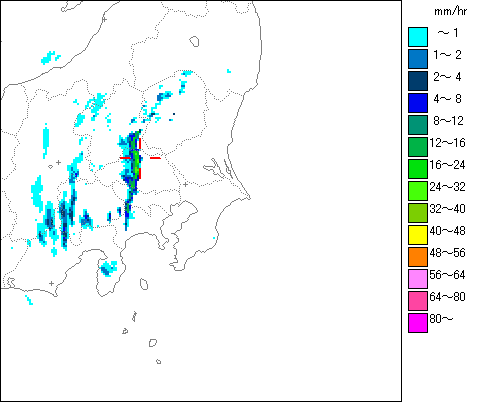
Task: Click the teal 8~12 legend swatch
Action: (x=418, y=125)
